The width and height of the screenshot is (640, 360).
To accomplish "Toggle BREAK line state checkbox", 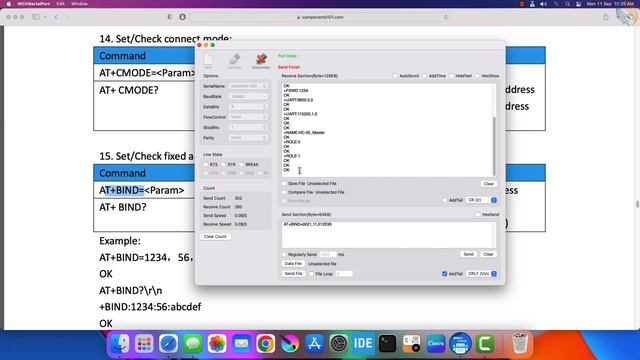I will 241,164.
